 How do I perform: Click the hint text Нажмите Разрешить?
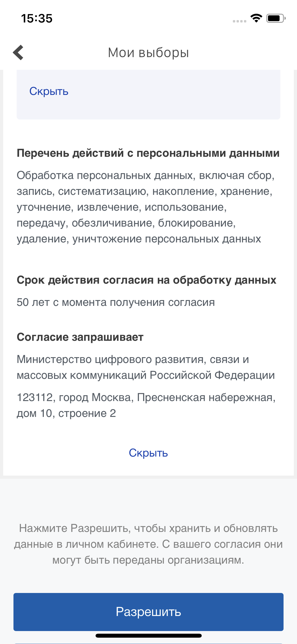click(148, 544)
